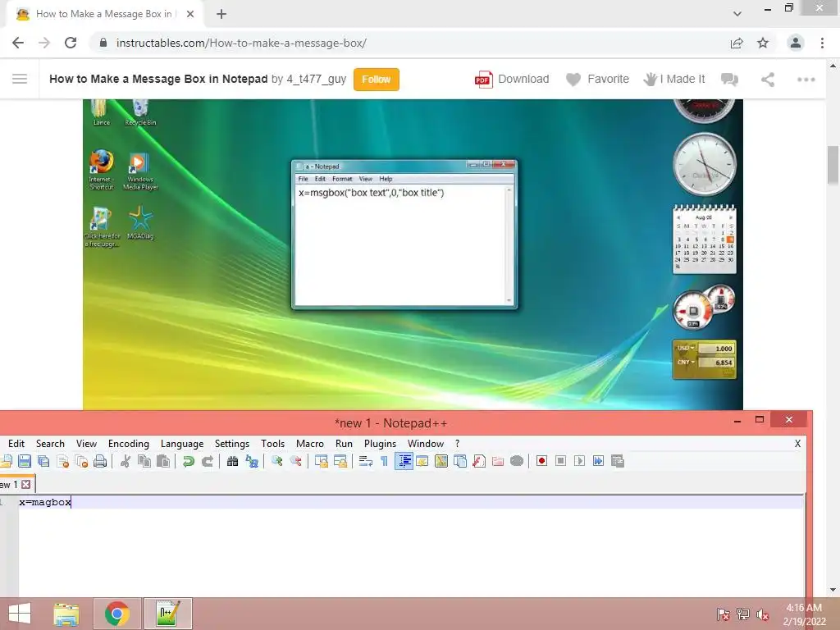Viewport: 840px width, 630px height.
Task: Click the Save recorded macro icon
Action: coord(618,461)
